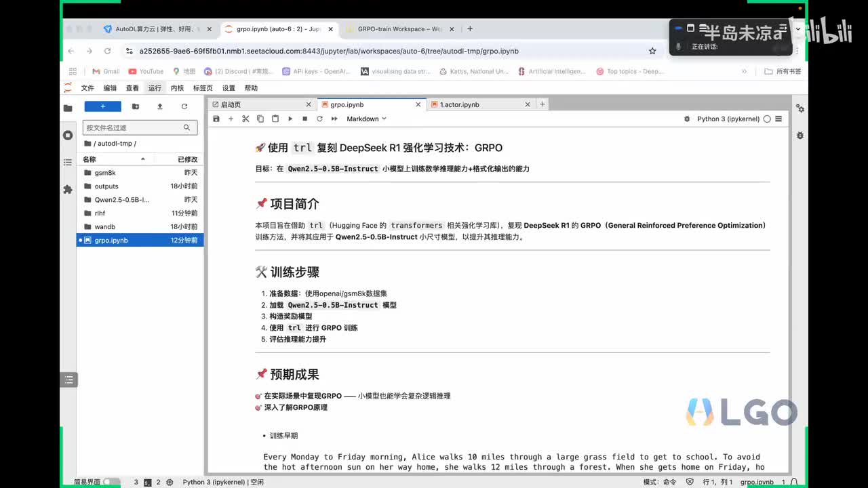Select the rlhf folder

click(x=140, y=213)
